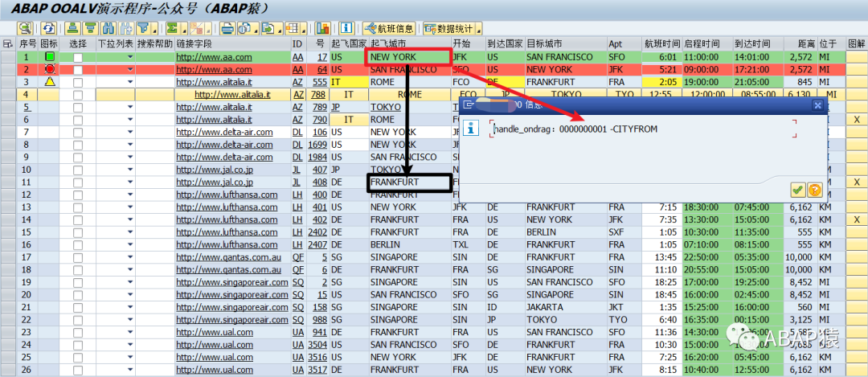The height and width of the screenshot is (377, 868).
Task: Expand the Set Filter dropdown arrow
Action: 154,28
